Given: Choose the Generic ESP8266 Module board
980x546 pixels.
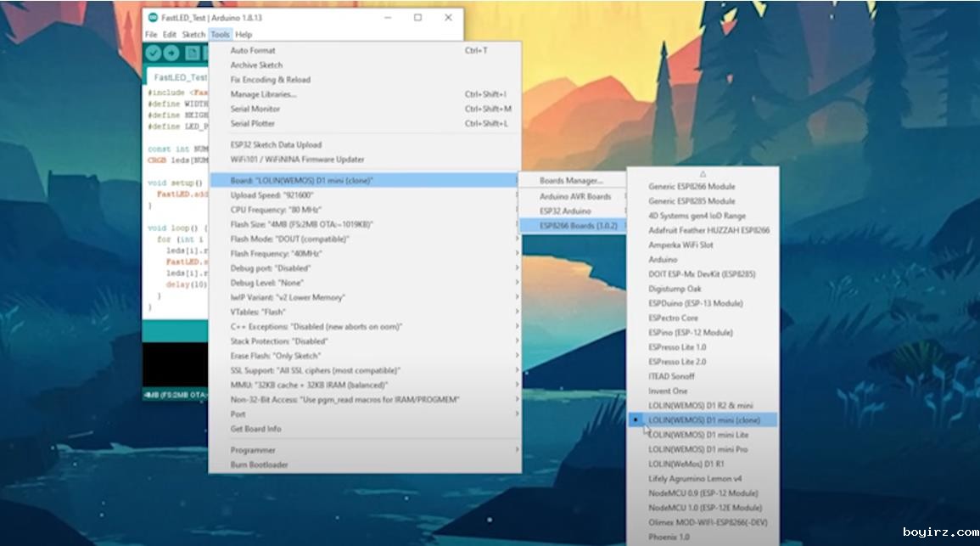Looking at the screenshot, I should click(x=692, y=187).
